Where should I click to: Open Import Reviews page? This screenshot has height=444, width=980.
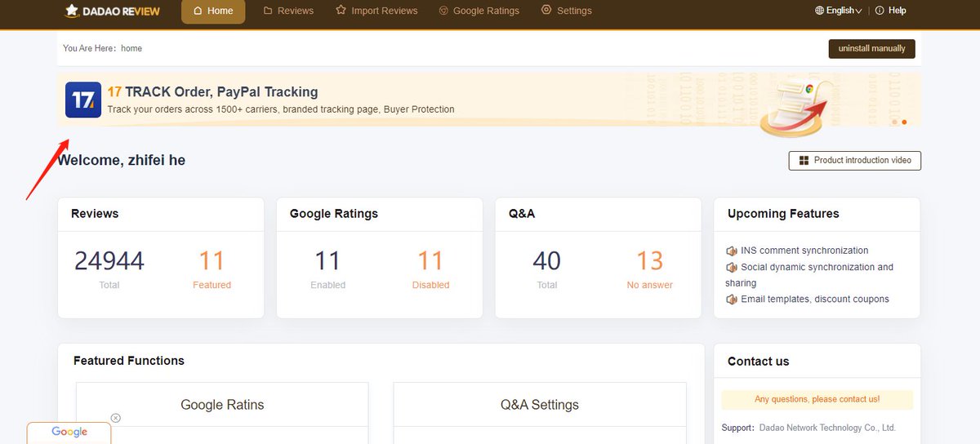click(x=376, y=11)
